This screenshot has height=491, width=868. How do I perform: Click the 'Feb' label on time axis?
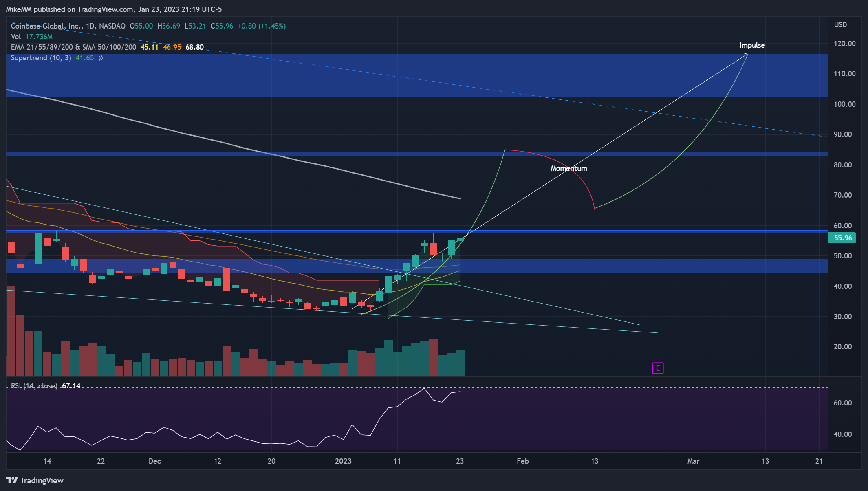(x=522, y=461)
